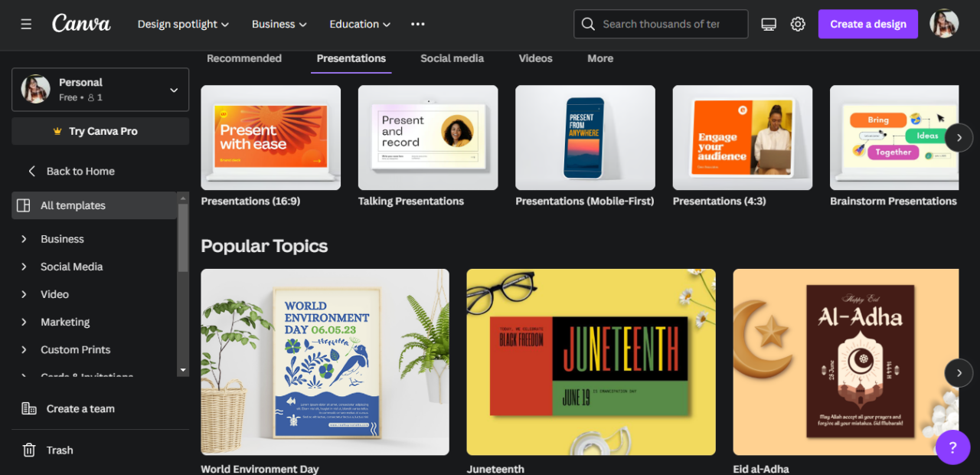Click the Create a team icon
The height and width of the screenshot is (475, 980).
point(28,408)
